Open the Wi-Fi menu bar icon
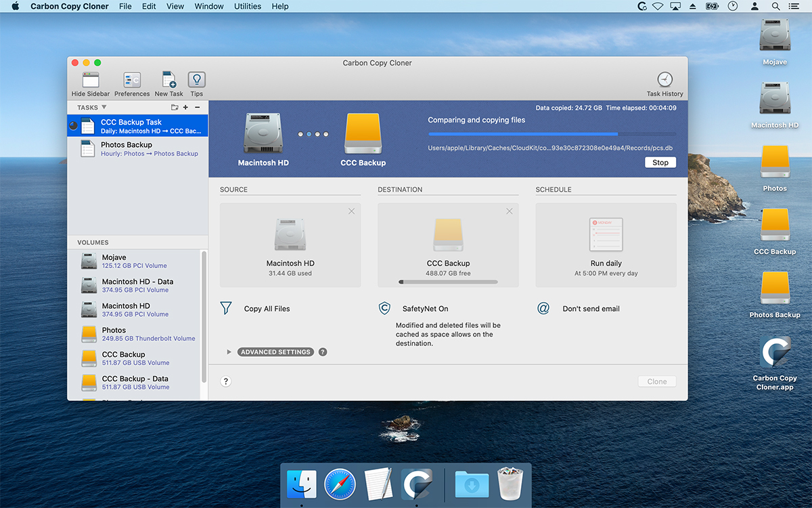812x508 pixels. (658, 6)
